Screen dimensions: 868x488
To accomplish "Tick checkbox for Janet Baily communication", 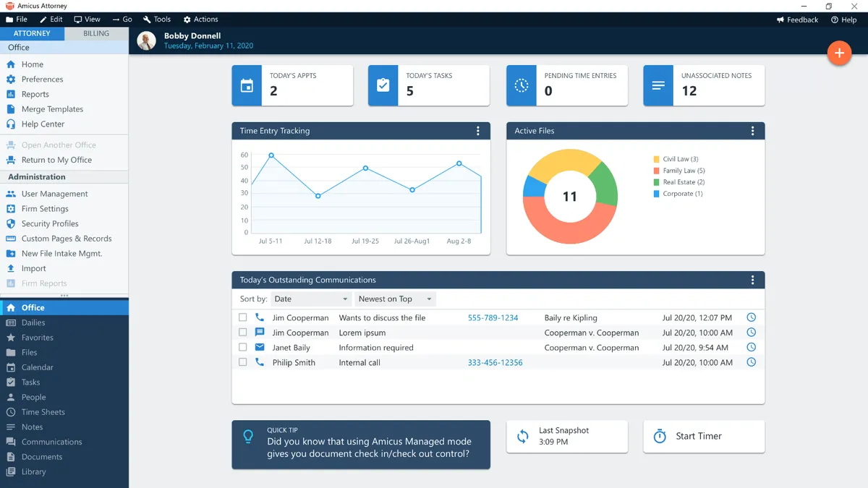I will tap(243, 347).
